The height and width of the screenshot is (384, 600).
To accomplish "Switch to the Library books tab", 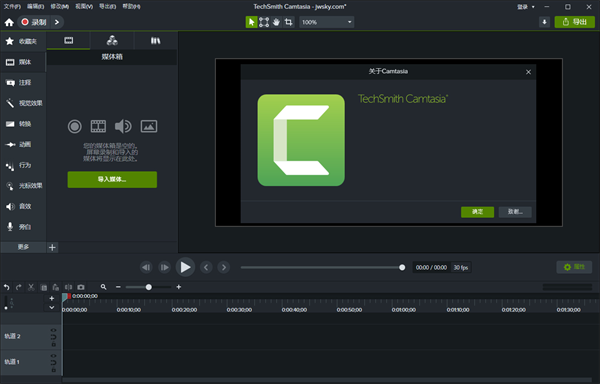I will click(155, 41).
